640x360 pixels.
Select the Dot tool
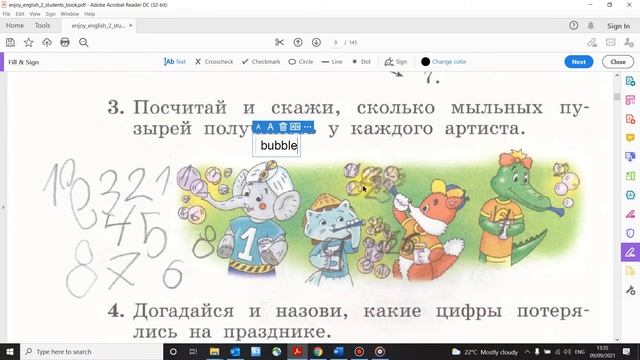[x=362, y=62]
